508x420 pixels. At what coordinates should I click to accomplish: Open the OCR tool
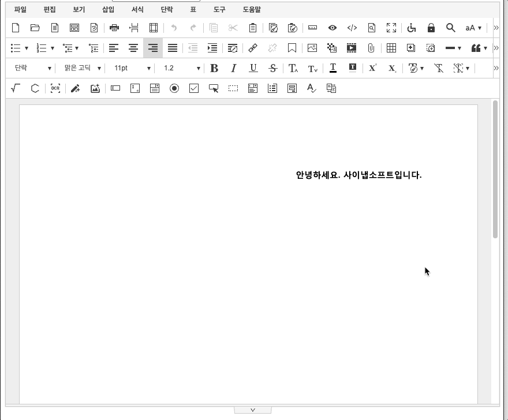(x=55, y=88)
